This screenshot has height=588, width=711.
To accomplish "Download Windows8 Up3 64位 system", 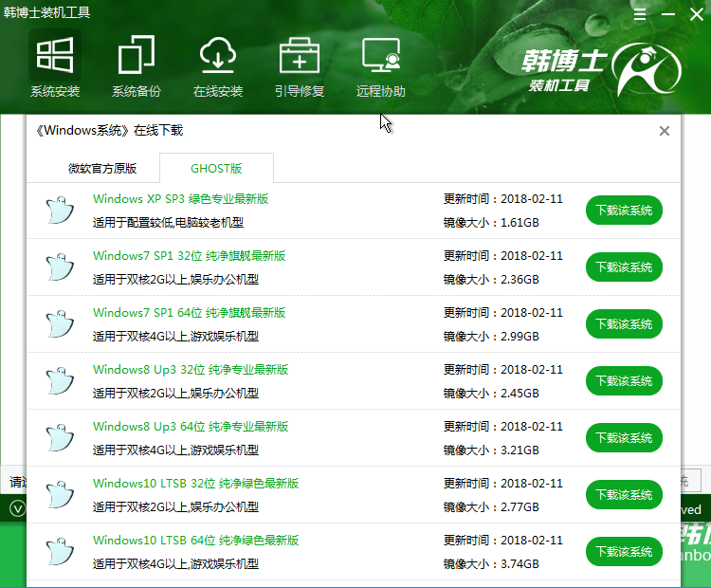I will click(x=624, y=438).
